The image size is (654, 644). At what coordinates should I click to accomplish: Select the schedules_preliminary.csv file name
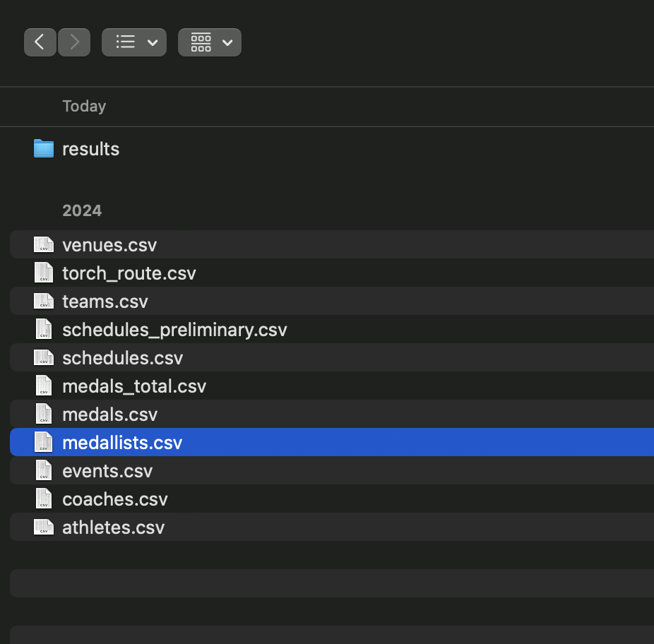point(174,329)
